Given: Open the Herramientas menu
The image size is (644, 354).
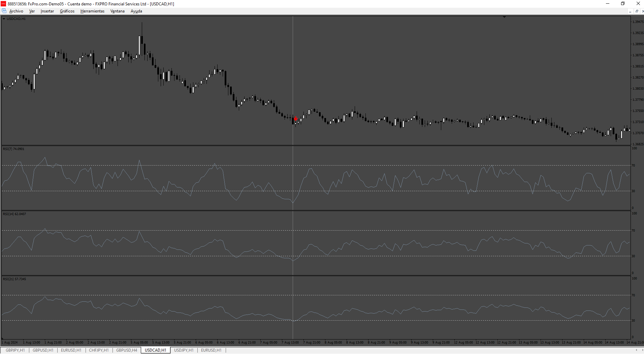Looking at the screenshot, I should pos(92,11).
